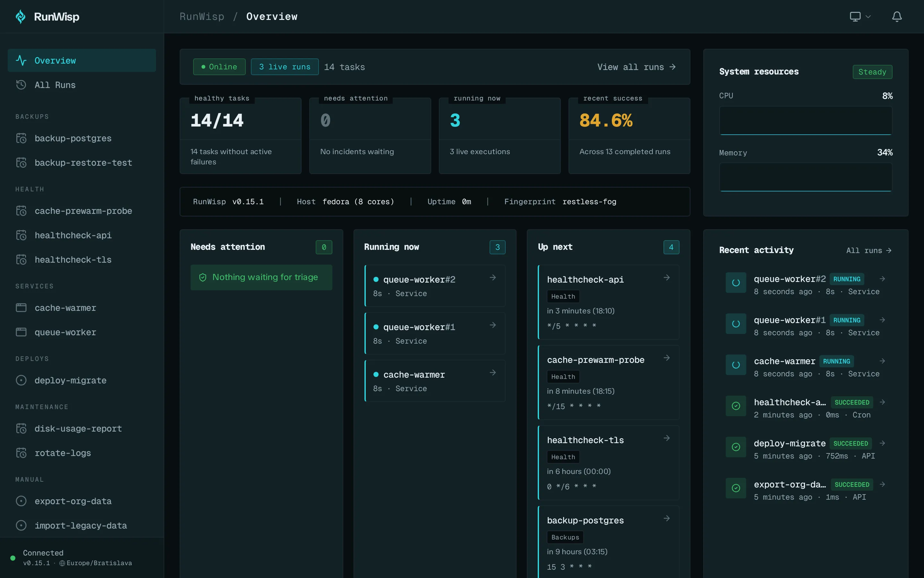Click the healthy tasks 14/14 card
Viewport: 924px width, 578px height.
241,136
